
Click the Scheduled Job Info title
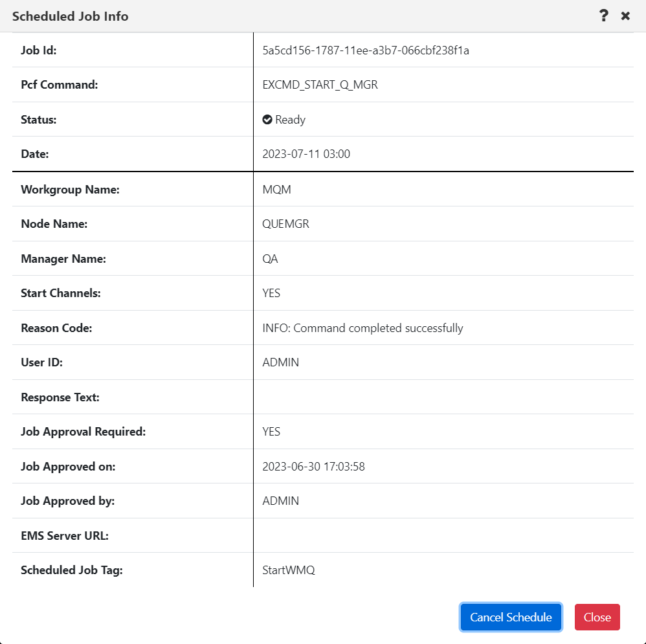[71, 16]
